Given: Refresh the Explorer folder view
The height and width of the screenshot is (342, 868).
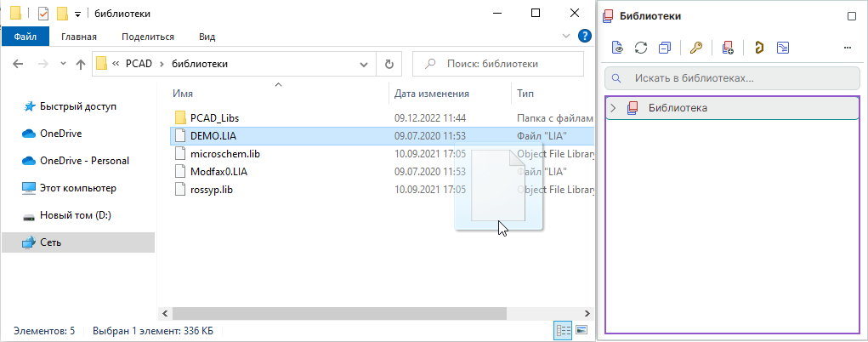Looking at the screenshot, I should 389,64.
